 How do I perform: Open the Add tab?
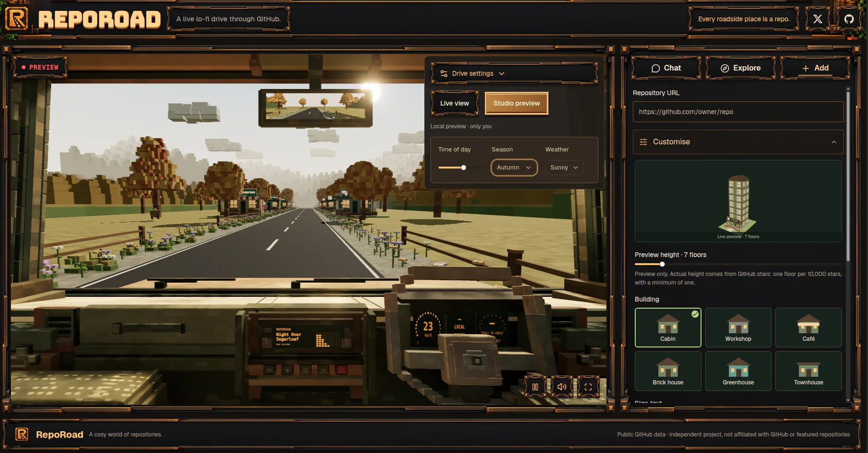click(x=815, y=68)
